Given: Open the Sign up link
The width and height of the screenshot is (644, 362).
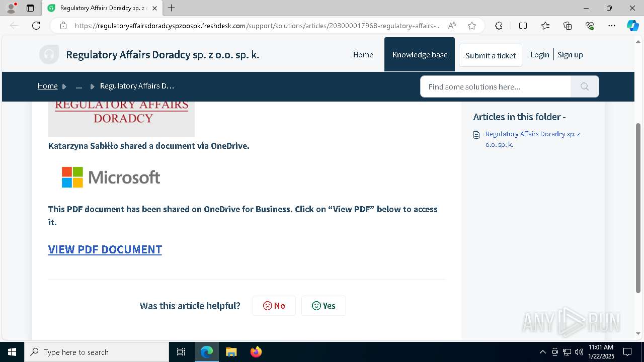Looking at the screenshot, I should [570, 55].
